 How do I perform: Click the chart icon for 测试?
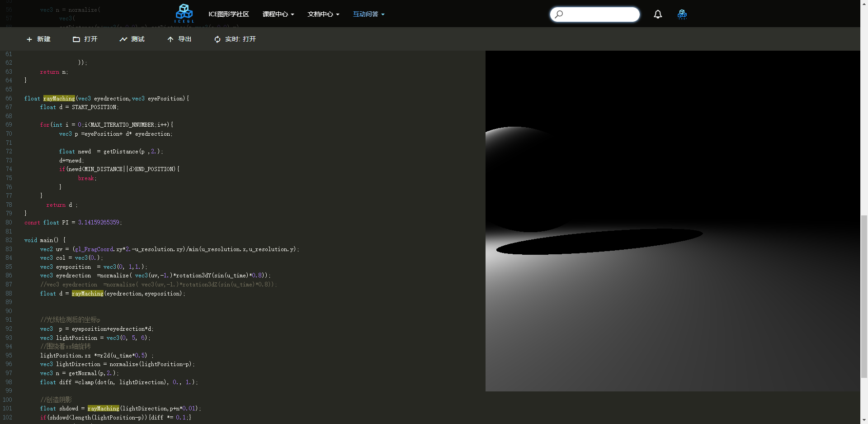point(123,39)
